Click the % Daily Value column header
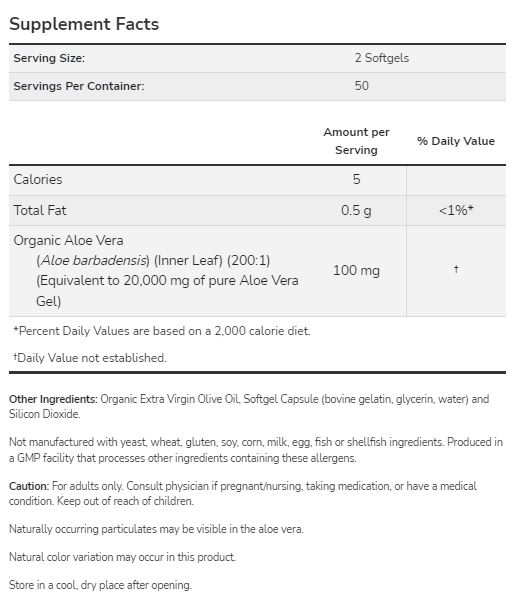This screenshot has width=518, height=593. pyautogui.click(x=456, y=141)
